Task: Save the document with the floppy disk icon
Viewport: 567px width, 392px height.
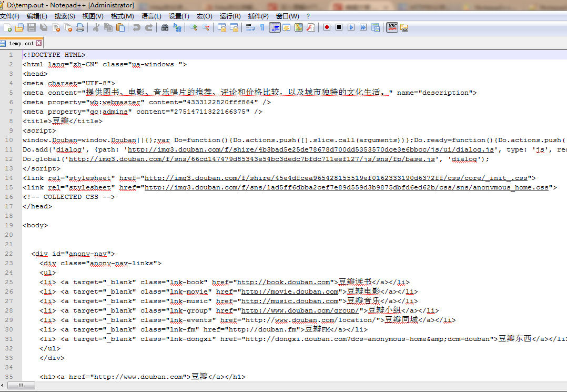Action: point(32,27)
